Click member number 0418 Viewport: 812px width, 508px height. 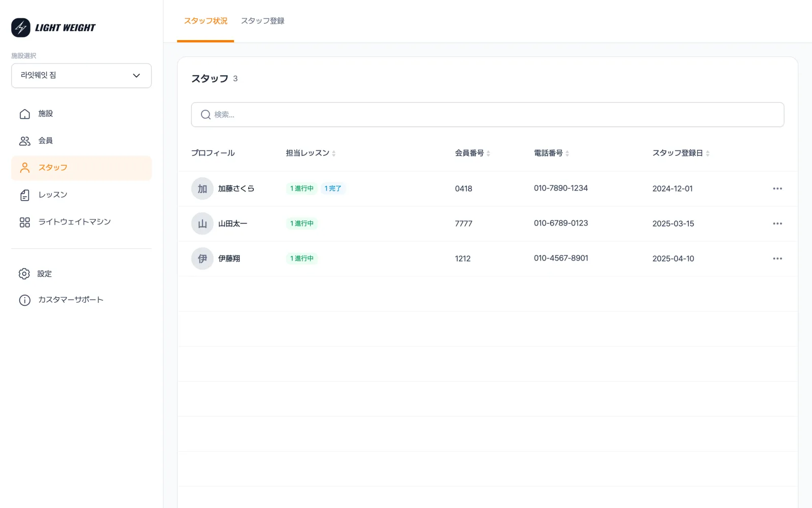coord(463,188)
